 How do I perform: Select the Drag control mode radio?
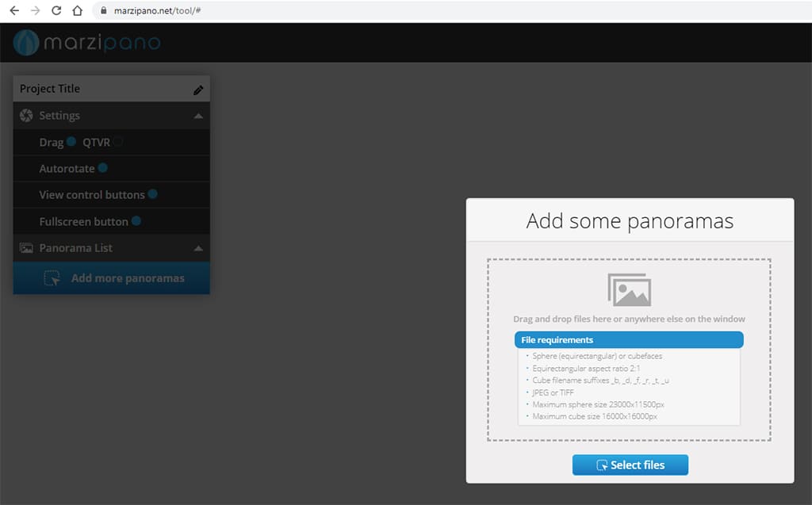tap(71, 142)
